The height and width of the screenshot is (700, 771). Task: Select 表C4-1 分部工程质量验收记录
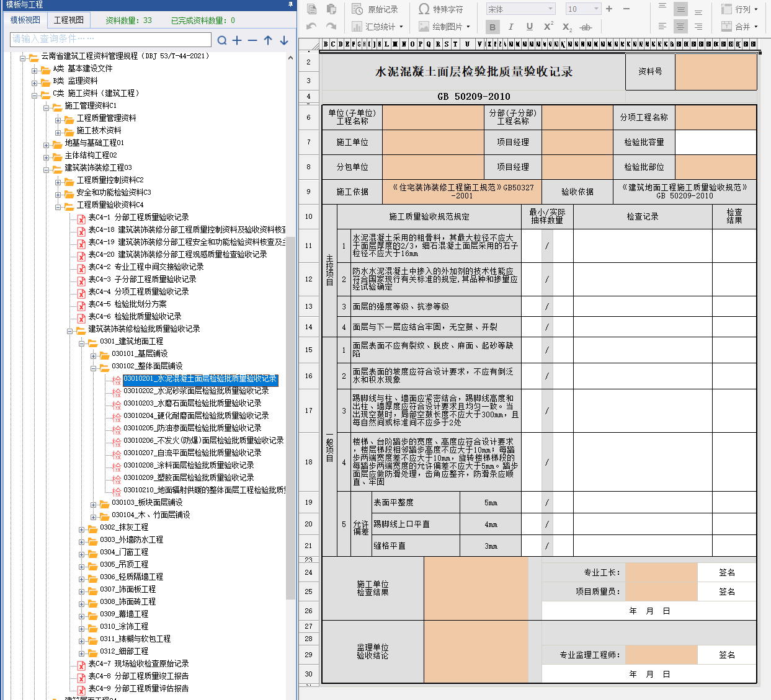click(138, 217)
